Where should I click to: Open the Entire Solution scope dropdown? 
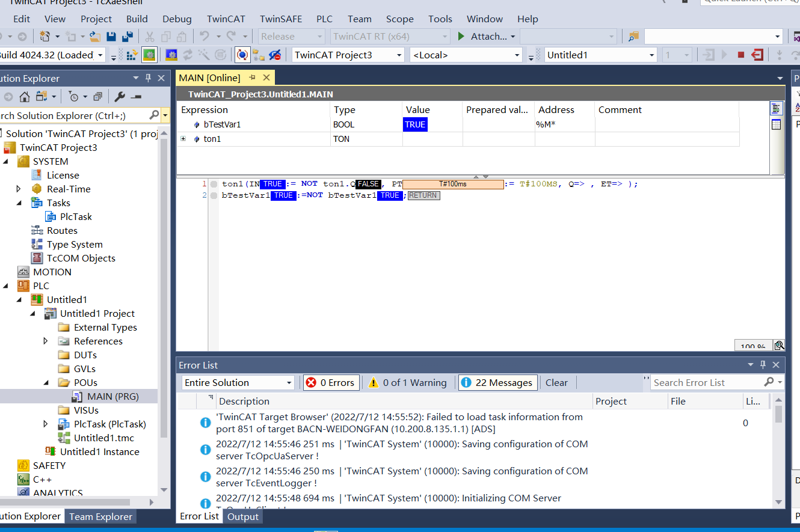(x=238, y=383)
